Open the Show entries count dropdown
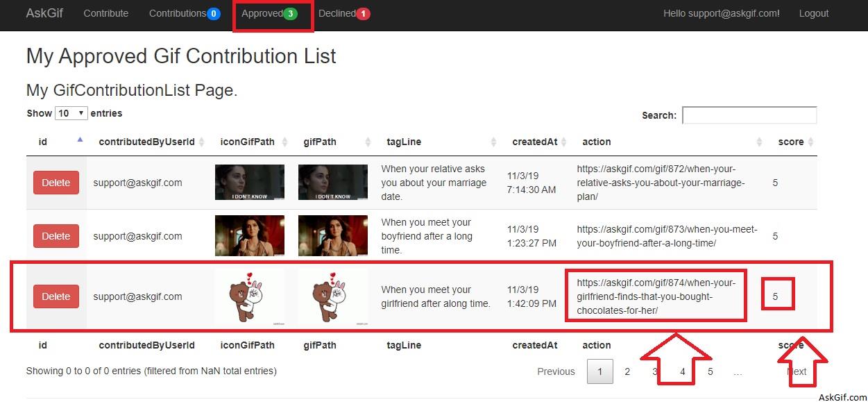The width and height of the screenshot is (868, 402). coord(71,113)
